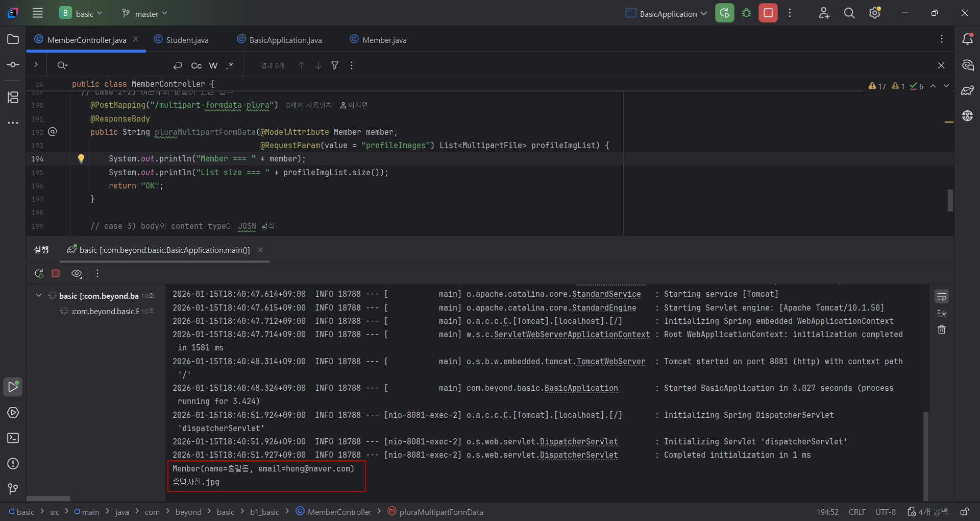
Task: Open Run toolbar more options
Action: (x=97, y=273)
